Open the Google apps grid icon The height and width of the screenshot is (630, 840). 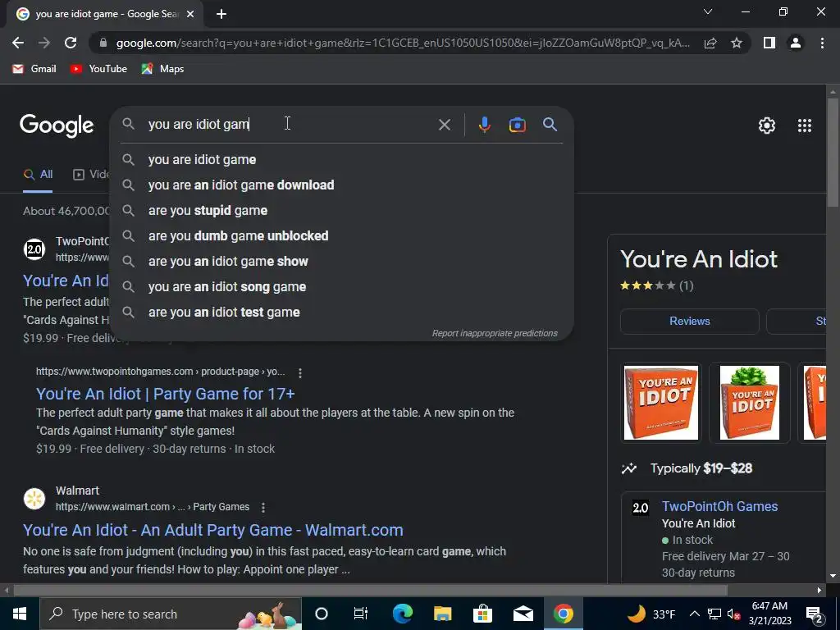coord(805,126)
